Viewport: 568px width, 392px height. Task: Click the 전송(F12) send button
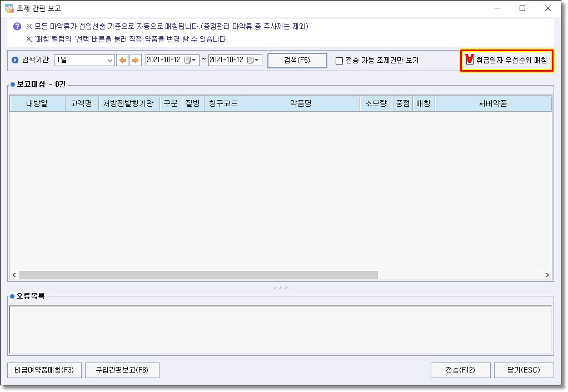(460, 370)
